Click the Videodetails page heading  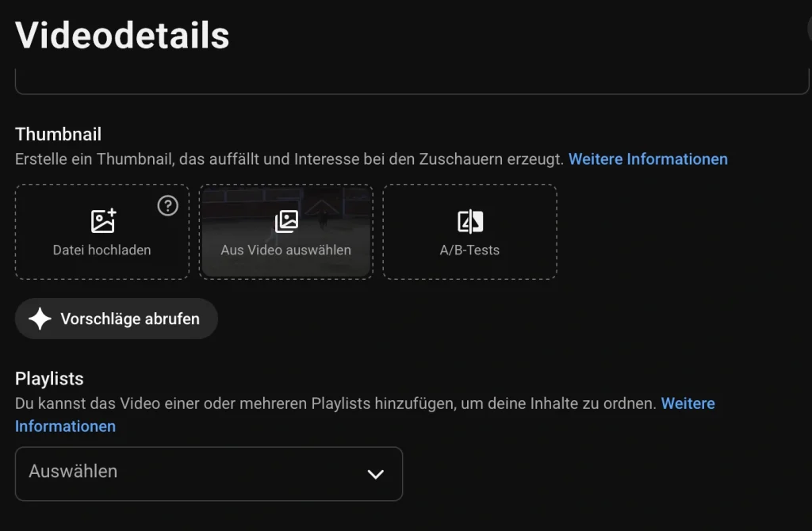[122, 35]
